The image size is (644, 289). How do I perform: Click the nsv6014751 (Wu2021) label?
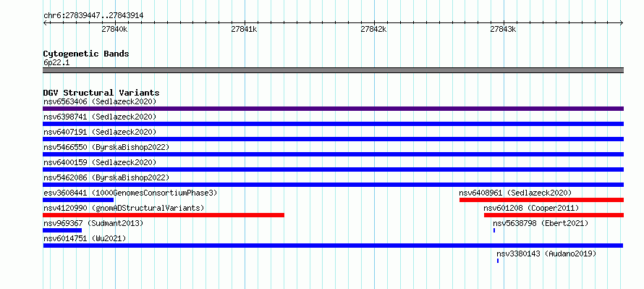(x=85, y=238)
